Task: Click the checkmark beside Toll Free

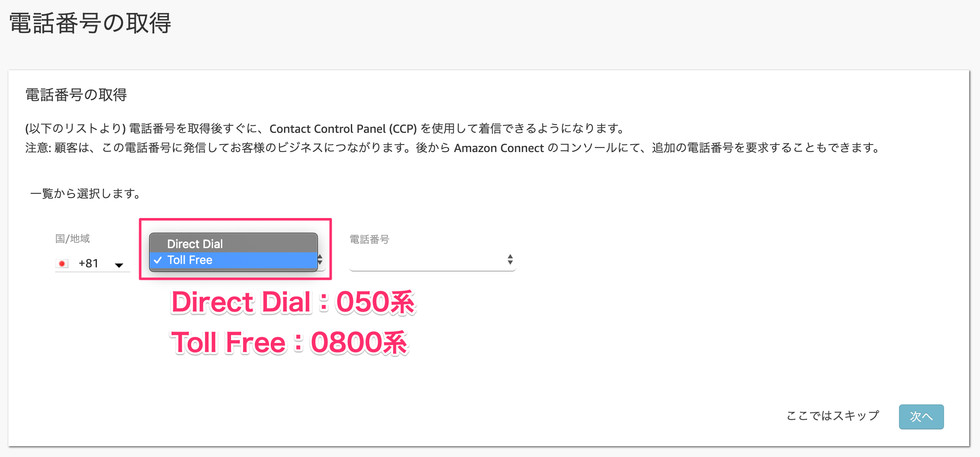Action: 158,260
